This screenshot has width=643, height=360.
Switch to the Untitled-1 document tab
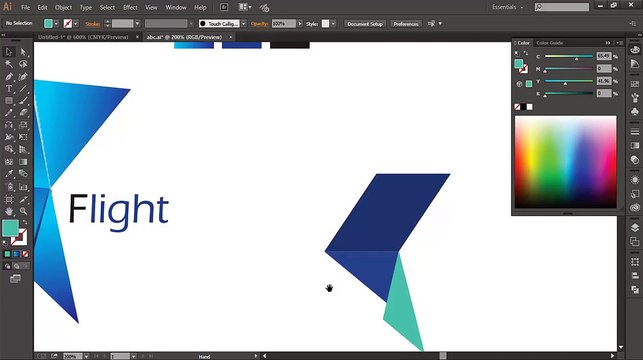click(x=83, y=37)
